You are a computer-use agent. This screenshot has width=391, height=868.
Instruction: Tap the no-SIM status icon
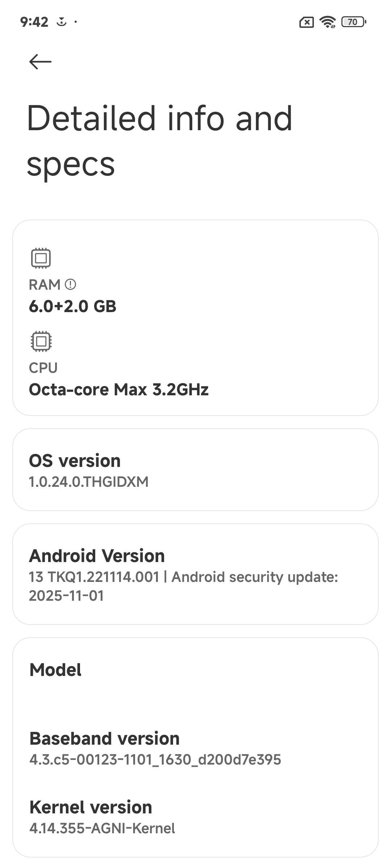click(306, 22)
